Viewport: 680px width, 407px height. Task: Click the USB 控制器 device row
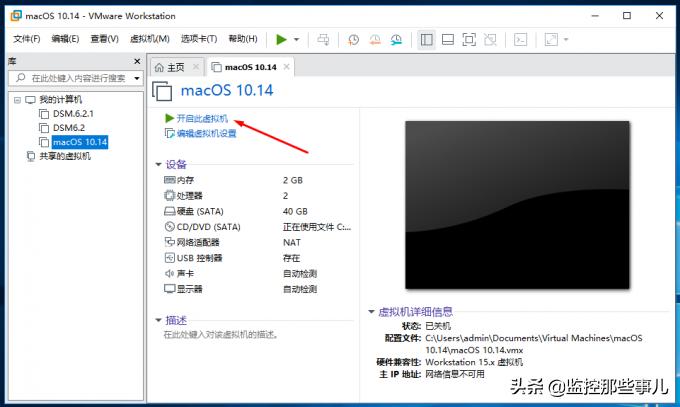(x=256, y=258)
